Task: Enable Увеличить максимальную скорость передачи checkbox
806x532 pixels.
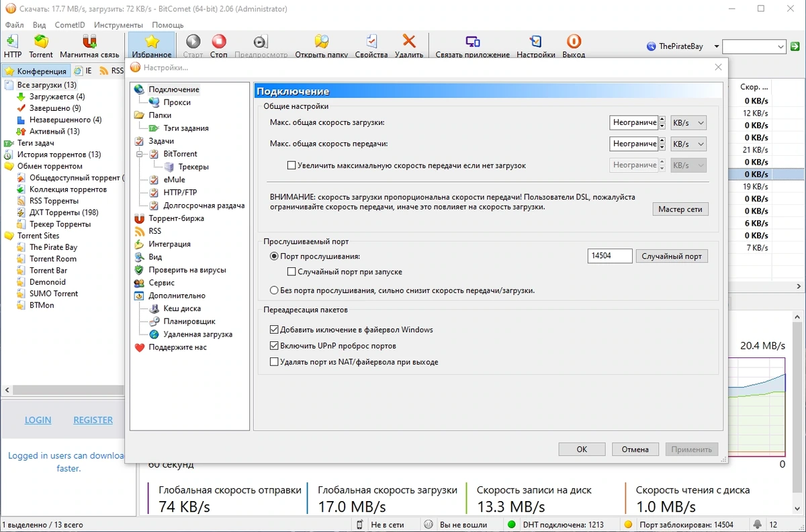Action: tap(292, 165)
